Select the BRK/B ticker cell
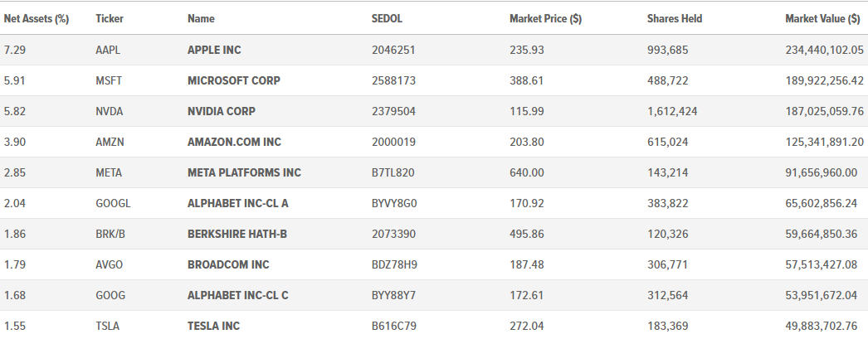868x339 pixels. point(110,234)
